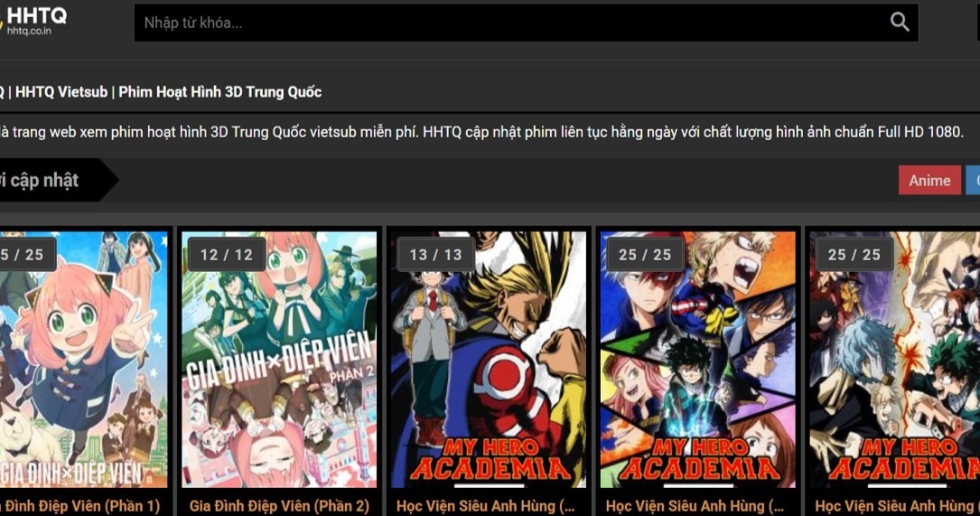Viewport: 980px width, 516px height.
Task: Click the 13 / 13 episode badge
Action: pyautogui.click(x=435, y=255)
